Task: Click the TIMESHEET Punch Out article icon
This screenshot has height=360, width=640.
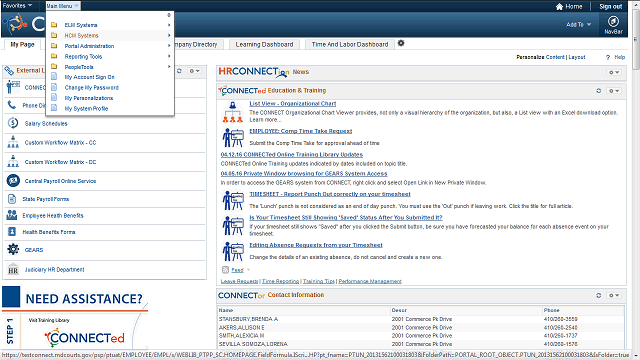Action: pyautogui.click(x=233, y=201)
